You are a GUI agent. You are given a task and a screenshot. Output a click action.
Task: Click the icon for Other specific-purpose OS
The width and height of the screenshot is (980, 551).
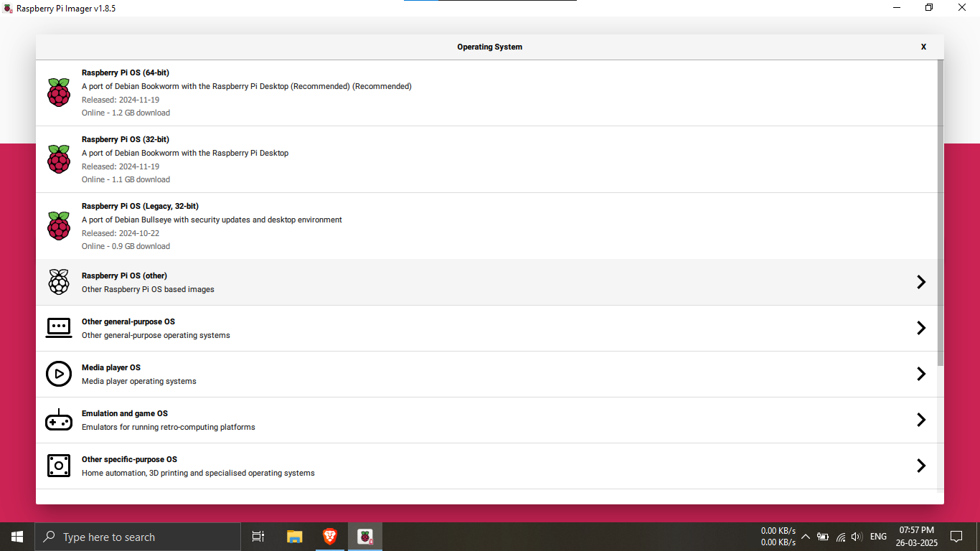pos(59,466)
